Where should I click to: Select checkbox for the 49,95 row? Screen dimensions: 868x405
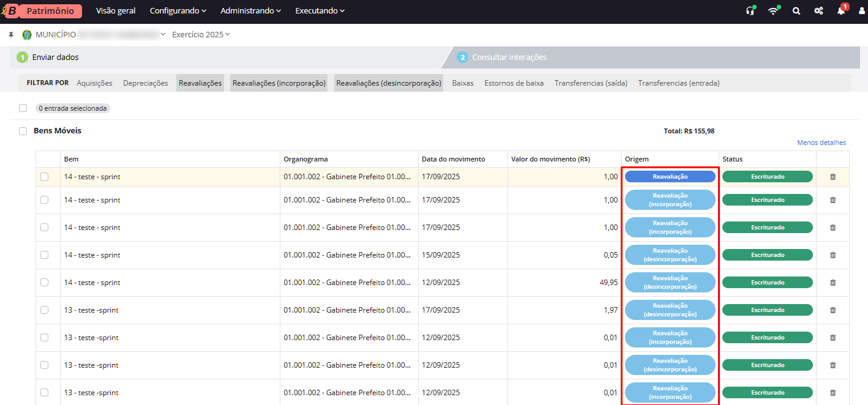(x=44, y=283)
